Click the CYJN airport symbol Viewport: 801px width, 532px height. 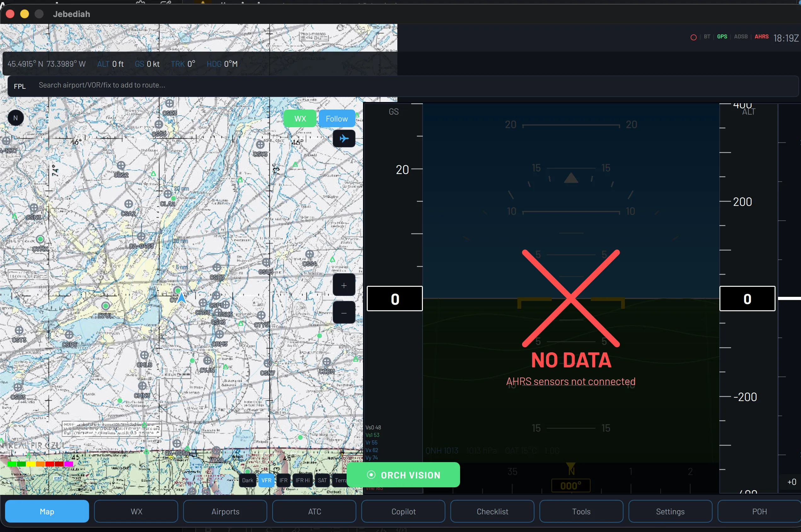[207, 361]
